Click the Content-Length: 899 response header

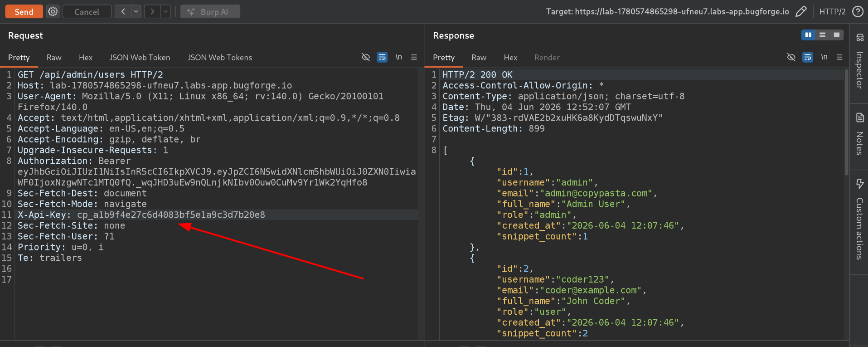pos(494,129)
